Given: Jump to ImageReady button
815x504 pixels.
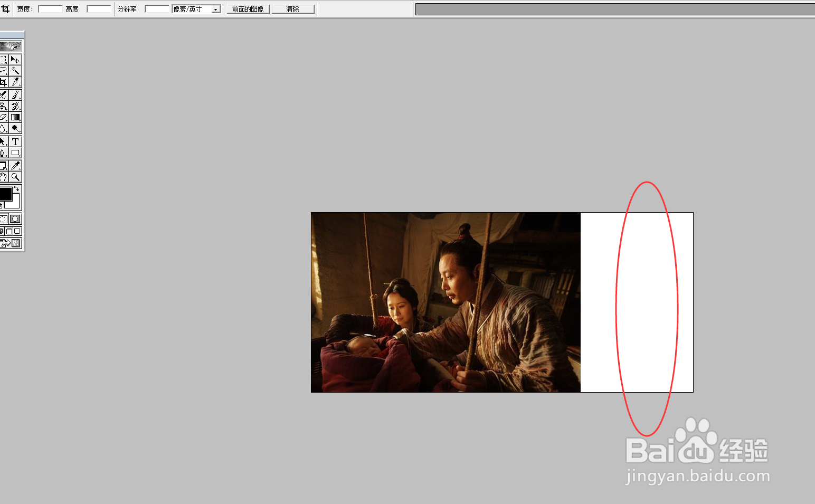Looking at the screenshot, I should coord(11,243).
